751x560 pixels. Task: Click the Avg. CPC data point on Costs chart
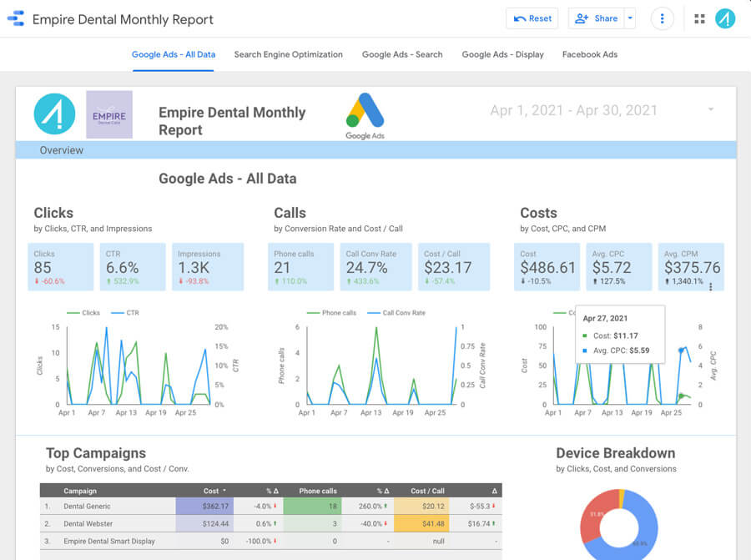pyautogui.click(x=681, y=351)
